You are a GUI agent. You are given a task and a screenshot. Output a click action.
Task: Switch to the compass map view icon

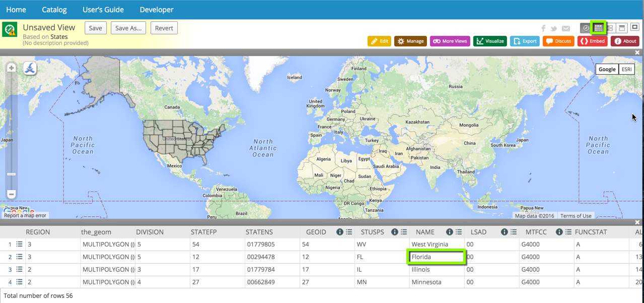[x=585, y=28]
